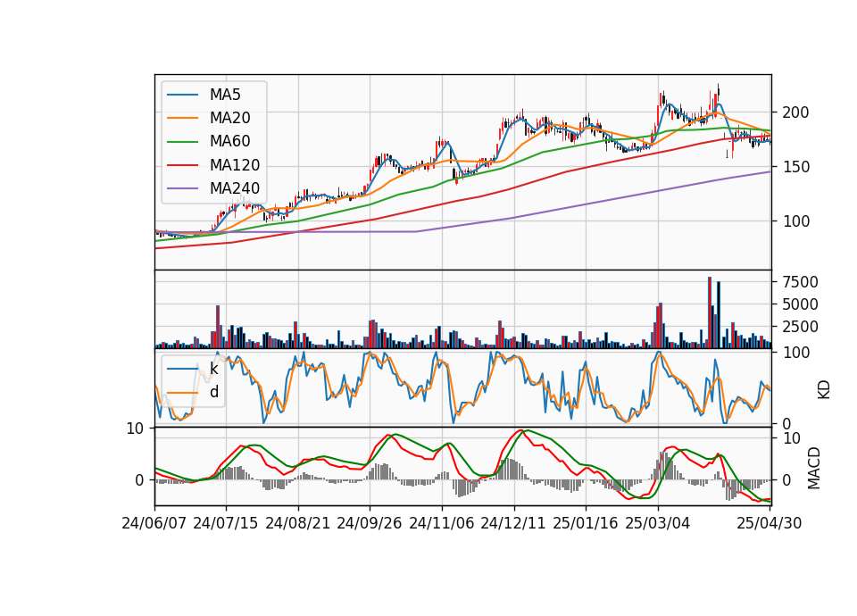
Task: Click the 5000 tick on the volume axis
Action: coord(800,305)
